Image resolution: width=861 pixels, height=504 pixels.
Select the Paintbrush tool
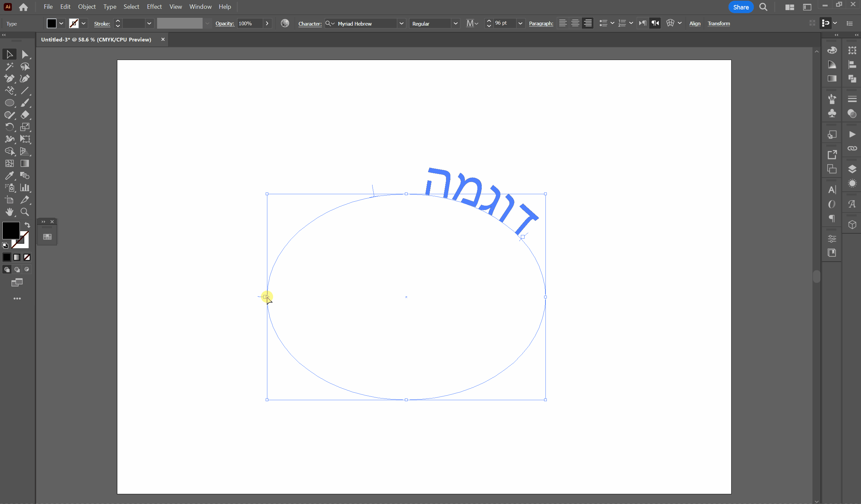pyautogui.click(x=25, y=103)
